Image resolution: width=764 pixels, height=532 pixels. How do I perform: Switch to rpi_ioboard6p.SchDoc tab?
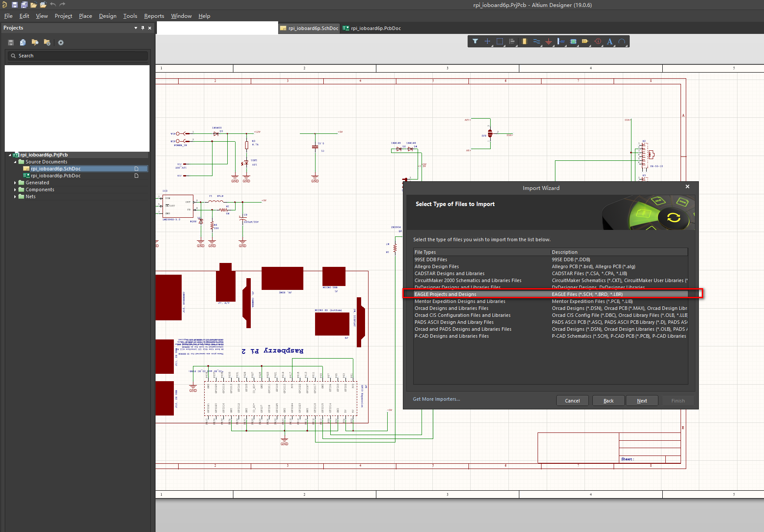tap(309, 28)
